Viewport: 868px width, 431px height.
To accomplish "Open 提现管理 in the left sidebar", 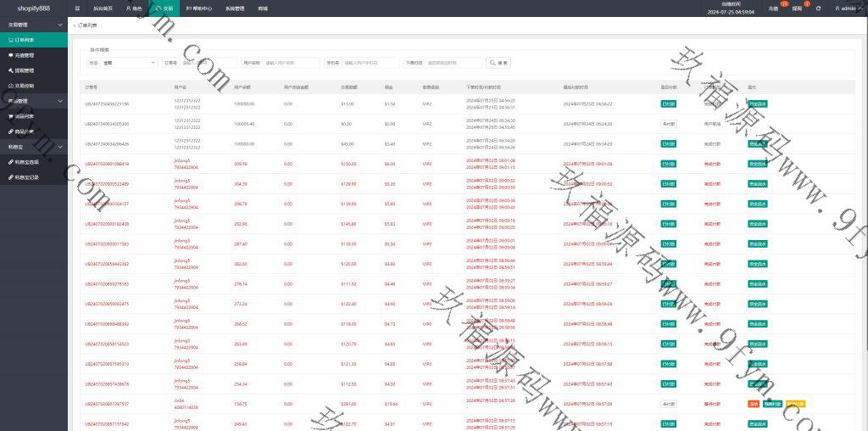I will (24, 70).
